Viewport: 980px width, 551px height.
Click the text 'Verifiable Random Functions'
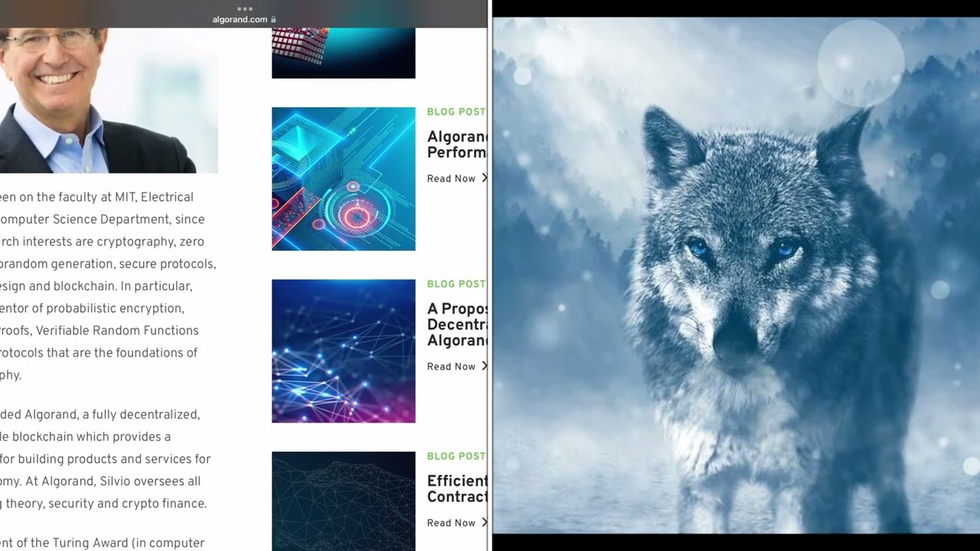(117, 331)
